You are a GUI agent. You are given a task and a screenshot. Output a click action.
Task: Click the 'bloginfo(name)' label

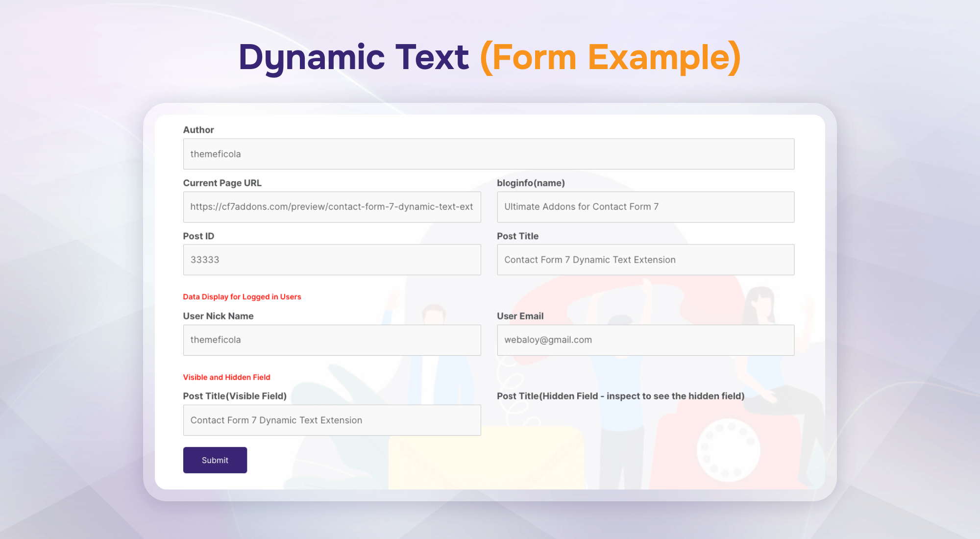531,183
